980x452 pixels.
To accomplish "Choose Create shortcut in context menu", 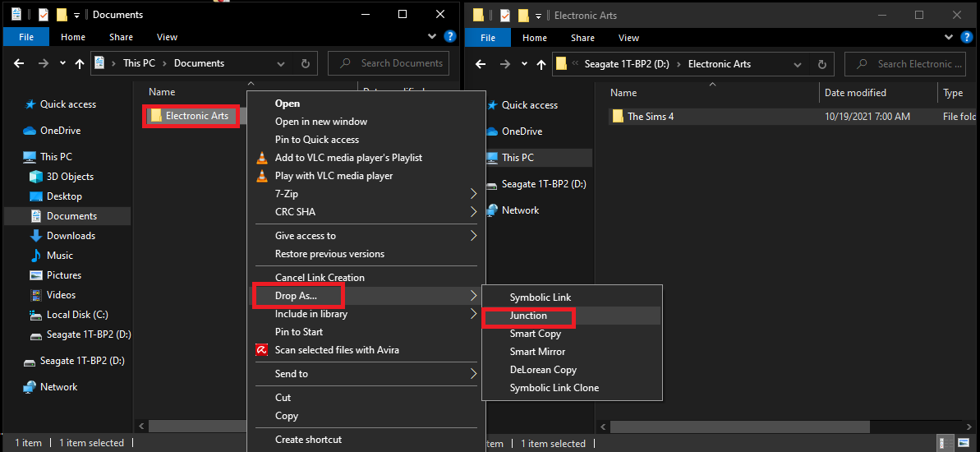I will 308,440.
